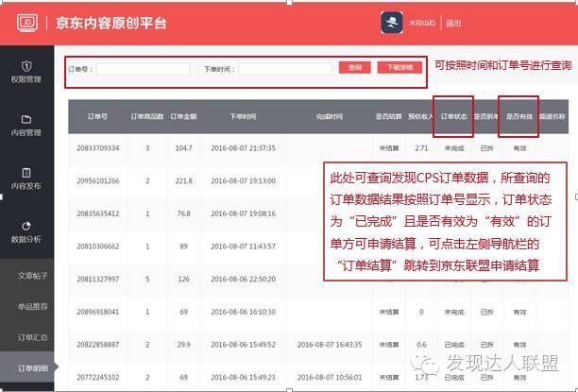Click the user avatar icon
Image resolution: width=578 pixels, height=392 pixels.
392,22
